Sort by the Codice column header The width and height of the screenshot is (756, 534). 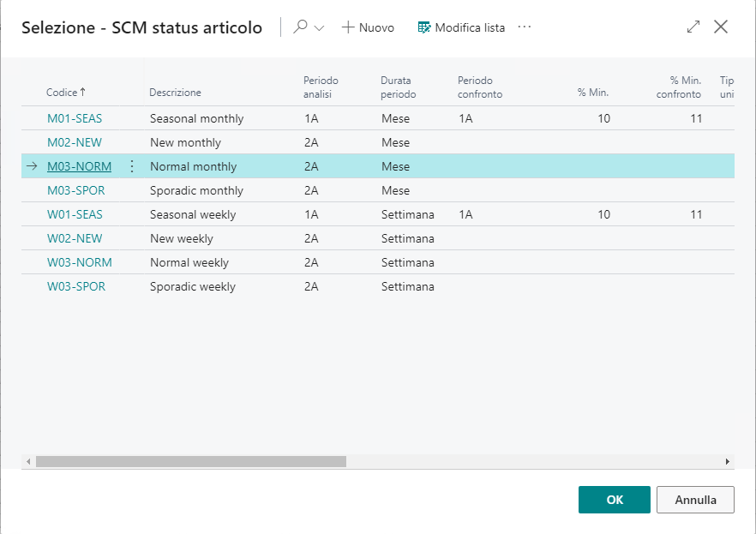tap(65, 92)
